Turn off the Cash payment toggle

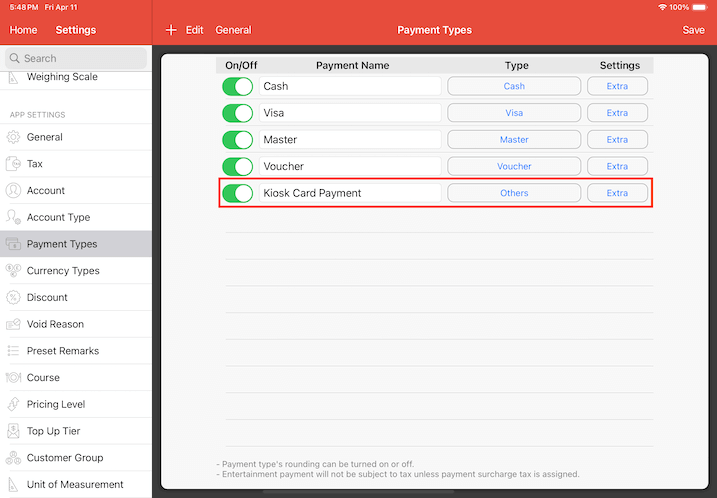pos(238,87)
